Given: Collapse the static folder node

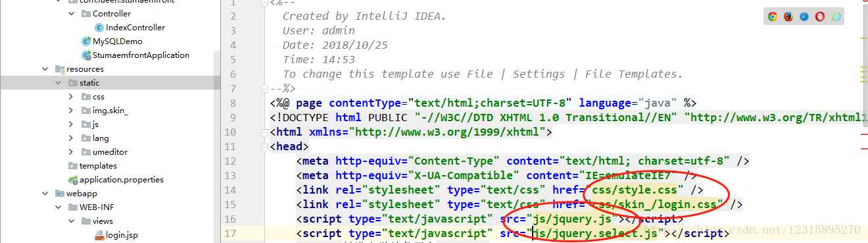Looking at the screenshot, I should (58, 83).
